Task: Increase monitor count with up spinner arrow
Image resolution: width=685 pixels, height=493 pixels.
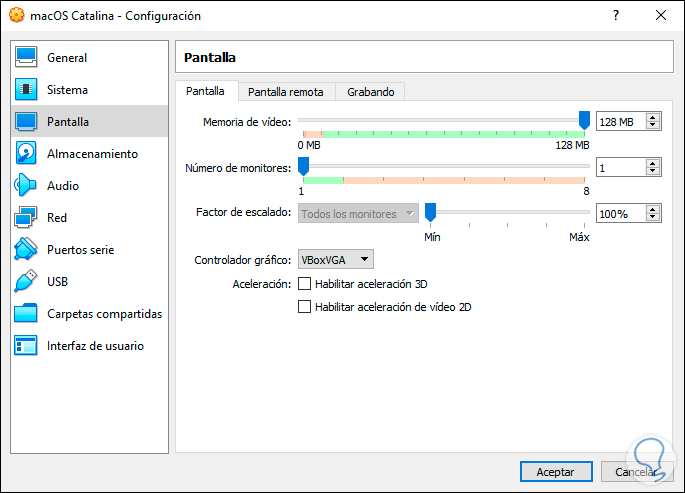Action: pos(653,164)
